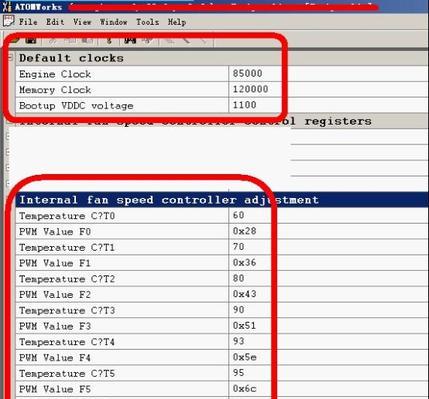Open the View menu

click(x=82, y=22)
